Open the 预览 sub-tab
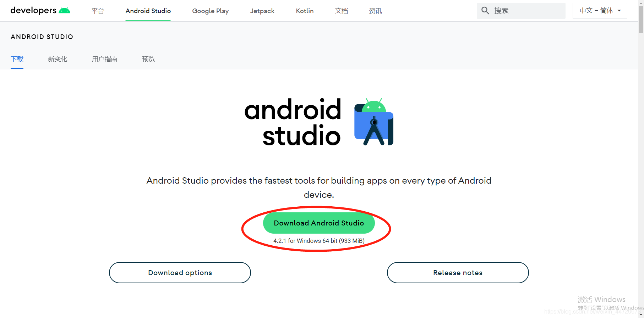This screenshot has height=318, width=644. click(x=148, y=59)
